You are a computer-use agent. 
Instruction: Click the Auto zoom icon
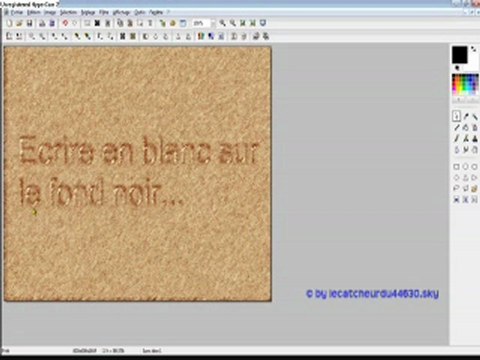coord(253,23)
